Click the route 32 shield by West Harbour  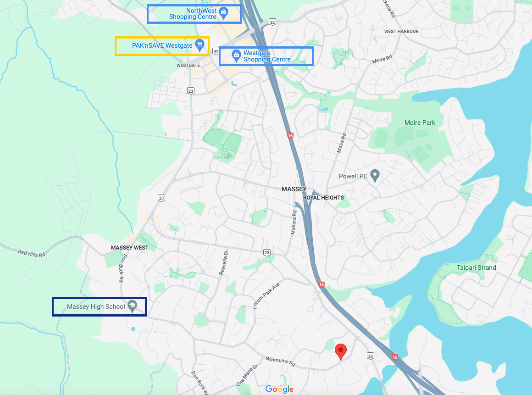point(272,22)
